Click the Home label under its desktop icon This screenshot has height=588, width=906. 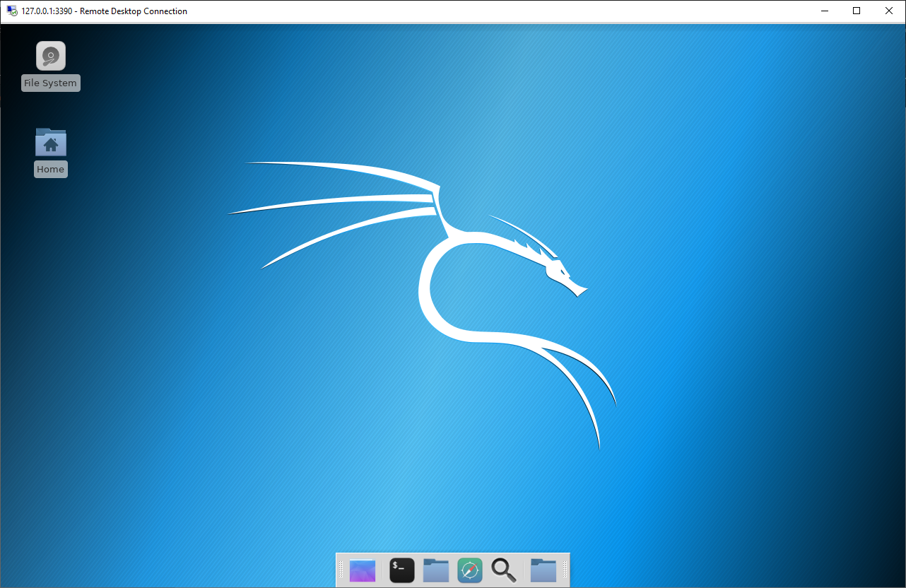coord(50,169)
